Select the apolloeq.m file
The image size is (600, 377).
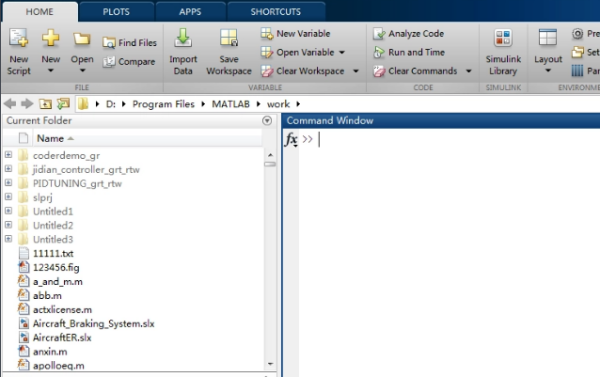[59, 366]
